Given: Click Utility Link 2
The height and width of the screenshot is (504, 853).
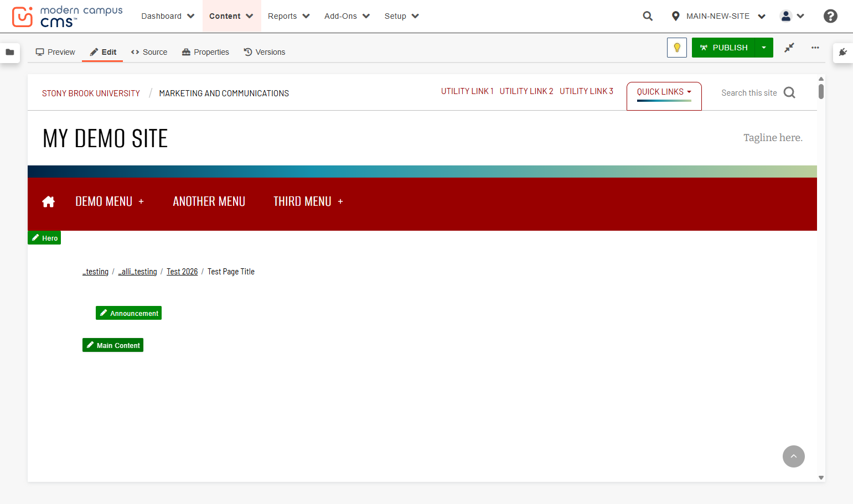Looking at the screenshot, I should (526, 91).
